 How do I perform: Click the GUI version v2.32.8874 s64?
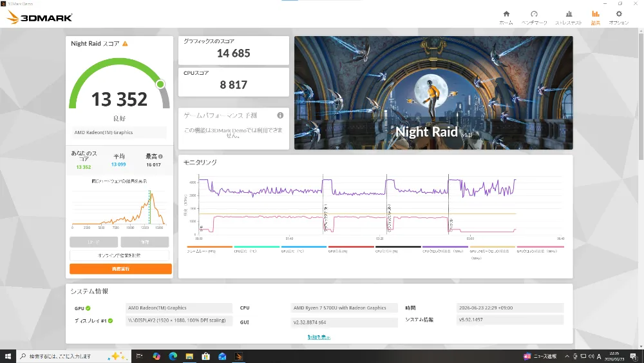click(344, 322)
